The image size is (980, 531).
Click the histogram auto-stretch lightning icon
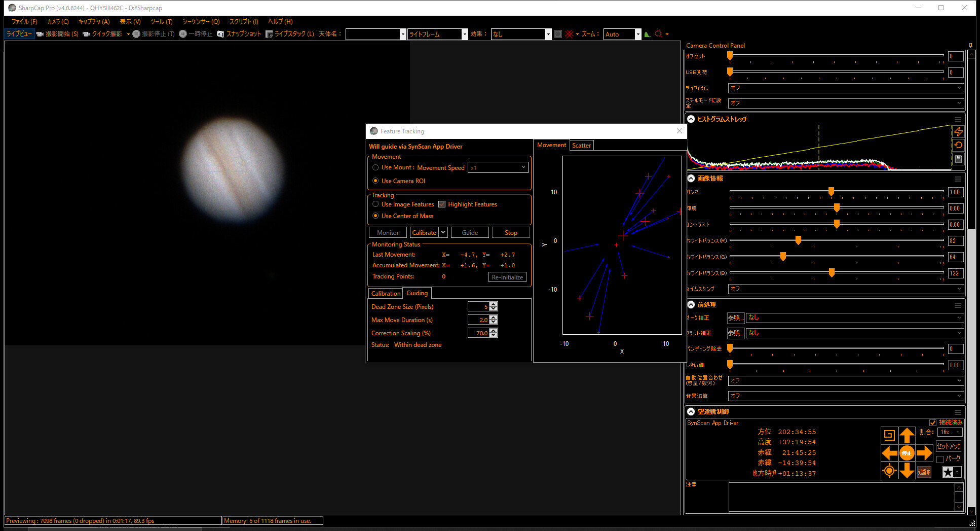tap(958, 132)
